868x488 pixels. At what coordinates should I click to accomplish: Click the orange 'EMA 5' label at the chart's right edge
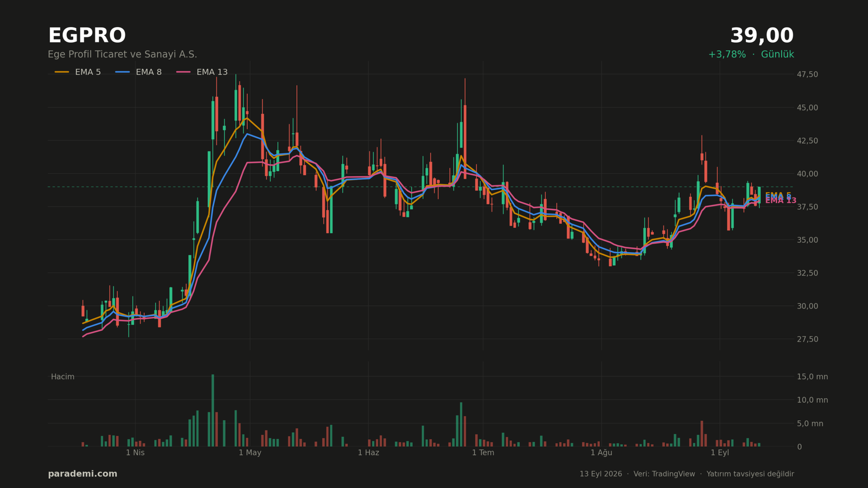click(x=778, y=195)
